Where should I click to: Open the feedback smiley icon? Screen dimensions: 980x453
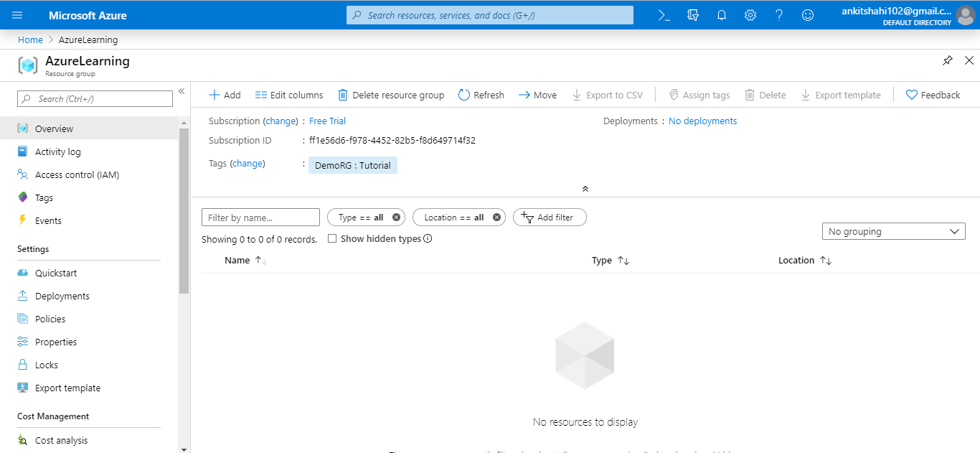(808, 15)
